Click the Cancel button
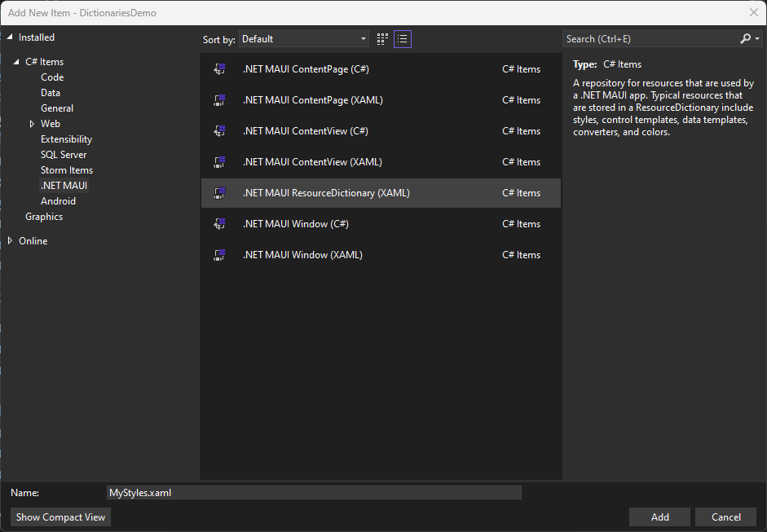Viewport: 767px width, 532px height. pyautogui.click(x=726, y=517)
